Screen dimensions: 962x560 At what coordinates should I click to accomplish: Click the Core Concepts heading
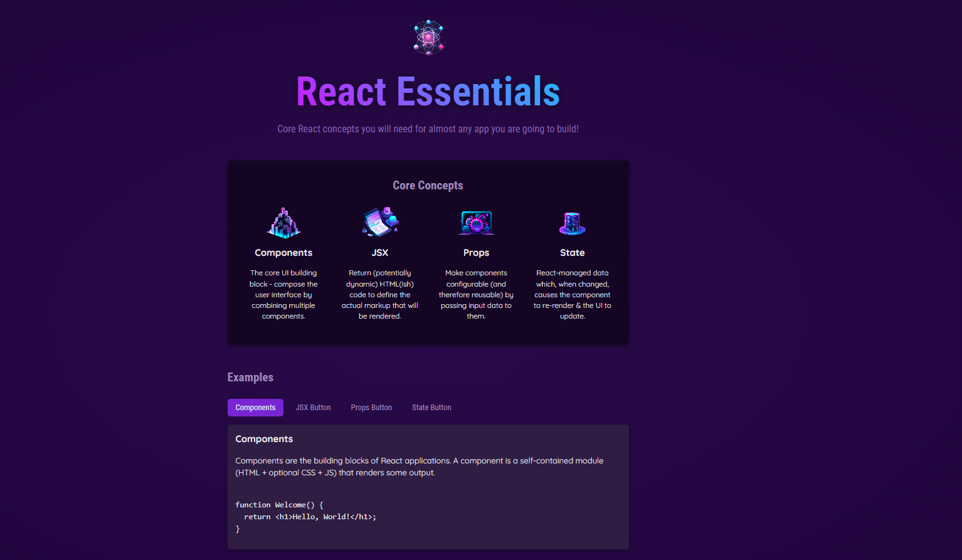point(428,185)
